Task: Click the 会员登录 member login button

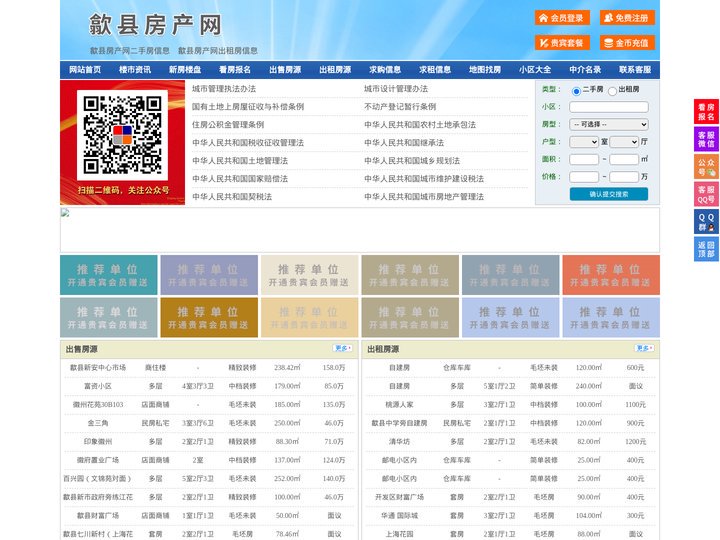Action: (562, 18)
